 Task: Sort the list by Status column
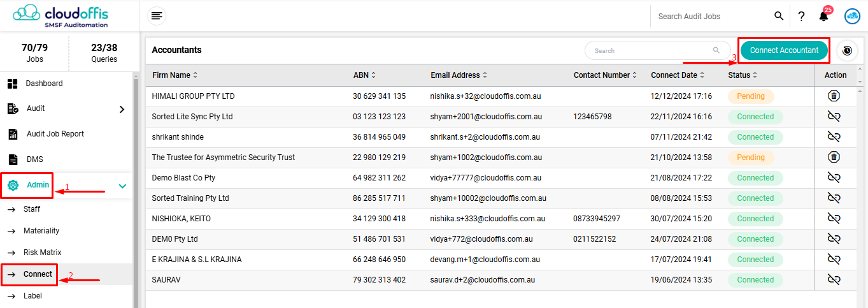point(755,75)
